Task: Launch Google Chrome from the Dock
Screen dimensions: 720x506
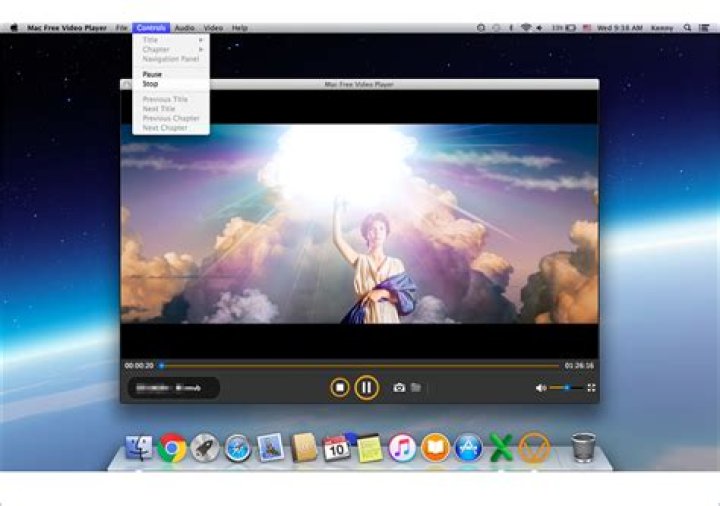Action: pos(172,447)
